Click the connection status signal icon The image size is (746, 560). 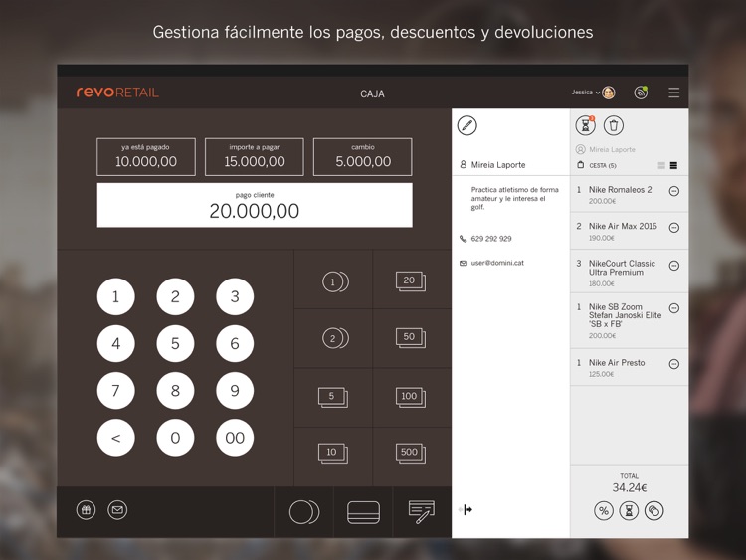[641, 93]
